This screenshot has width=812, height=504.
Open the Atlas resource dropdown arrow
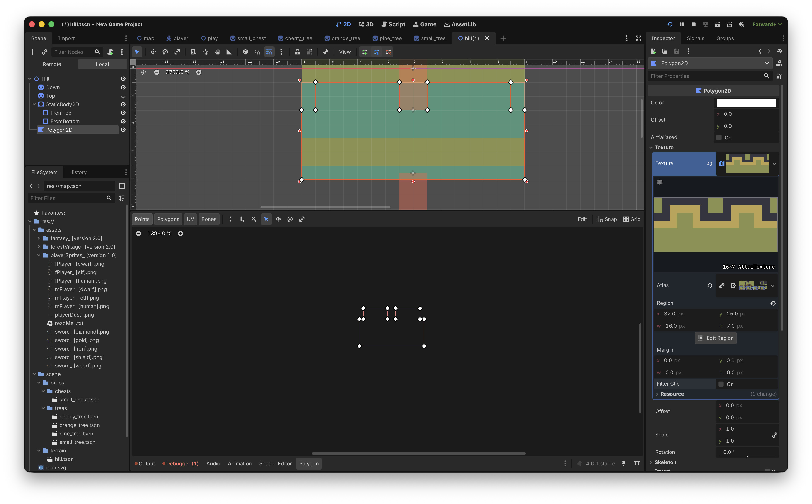pyautogui.click(x=773, y=286)
